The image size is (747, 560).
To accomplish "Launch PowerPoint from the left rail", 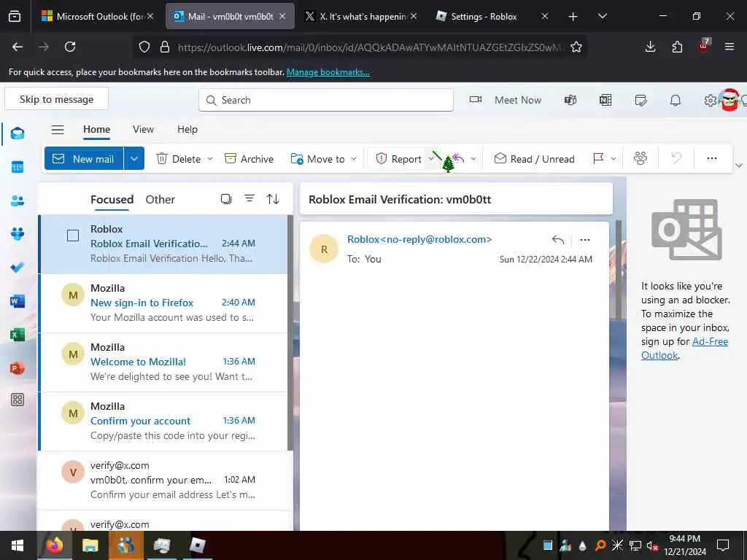I will 18,368.
